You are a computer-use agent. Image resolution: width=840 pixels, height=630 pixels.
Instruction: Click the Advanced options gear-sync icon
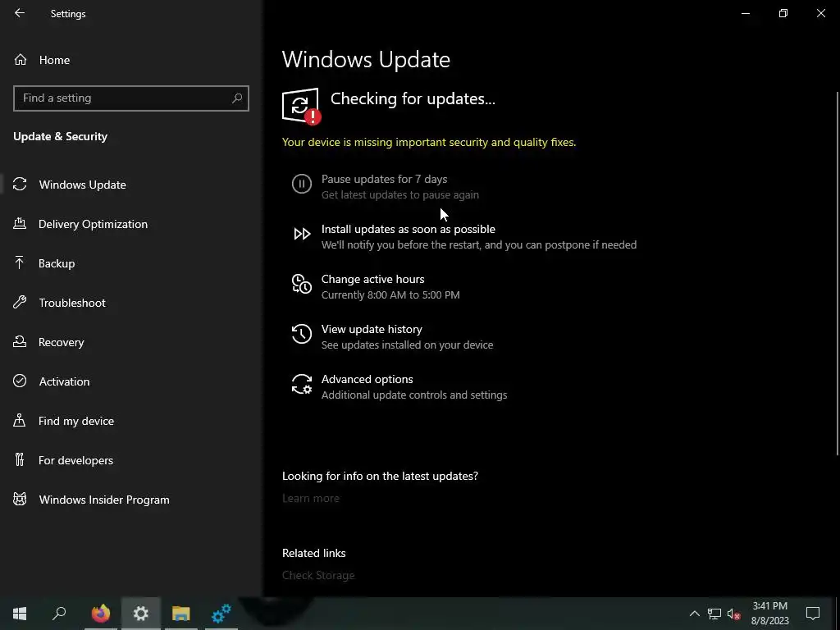click(302, 384)
